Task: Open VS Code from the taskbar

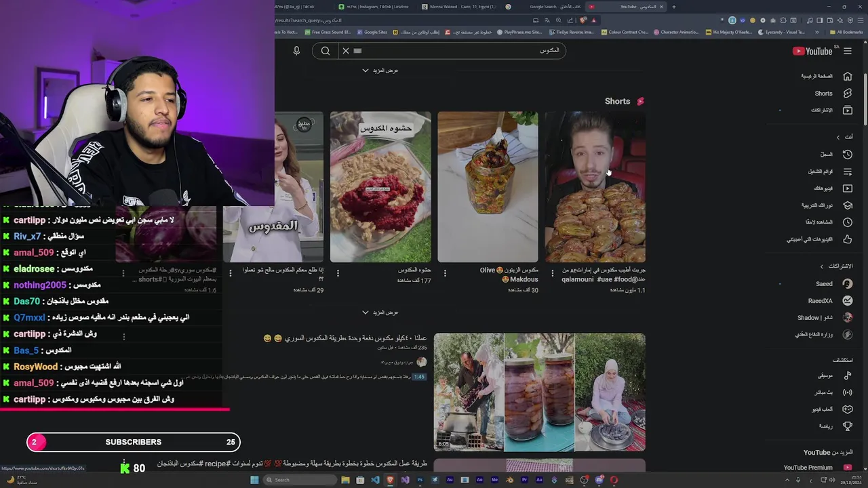Action: coord(375,480)
